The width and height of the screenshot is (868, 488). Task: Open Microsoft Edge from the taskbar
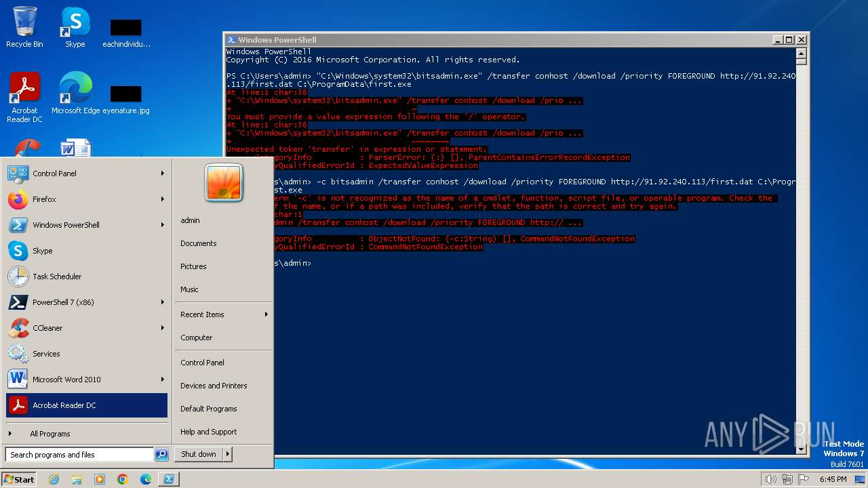coord(146,479)
